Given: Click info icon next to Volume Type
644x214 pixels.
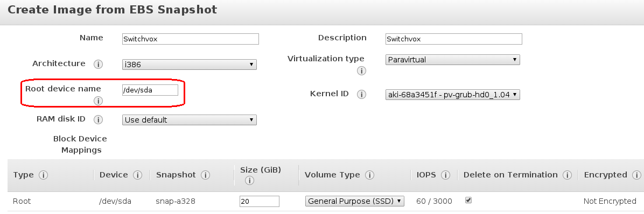Looking at the screenshot, I should (x=369, y=175).
